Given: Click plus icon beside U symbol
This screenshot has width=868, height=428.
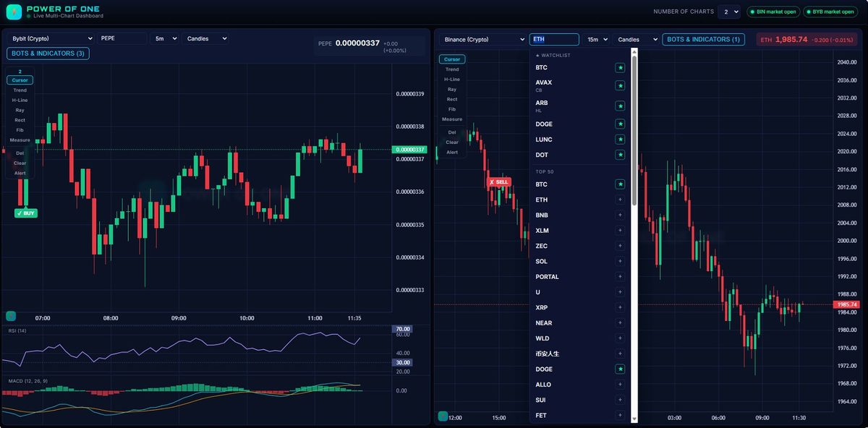Looking at the screenshot, I should (x=620, y=292).
